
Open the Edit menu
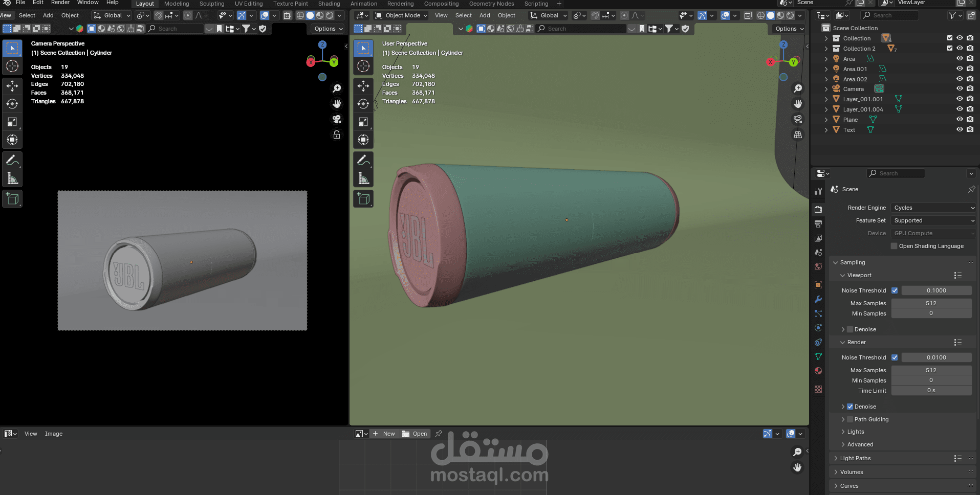pos(38,3)
